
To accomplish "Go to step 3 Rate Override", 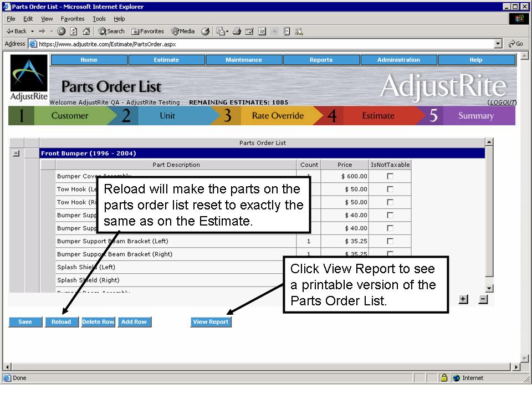I will point(268,116).
